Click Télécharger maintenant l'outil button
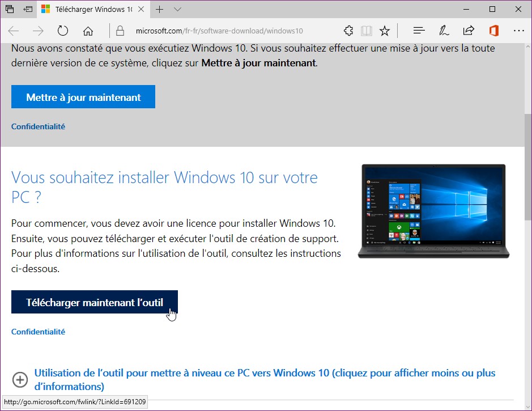 [x=94, y=302]
